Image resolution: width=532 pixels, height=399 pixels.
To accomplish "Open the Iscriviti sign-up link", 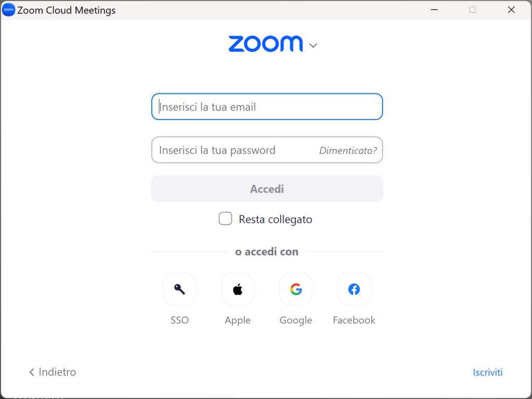I will point(487,372).
